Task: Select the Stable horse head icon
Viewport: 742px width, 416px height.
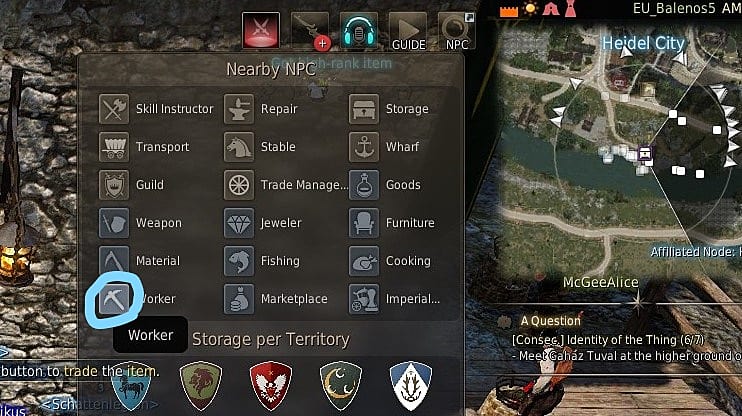Action: pyautogui.click(x=238, y=147)
